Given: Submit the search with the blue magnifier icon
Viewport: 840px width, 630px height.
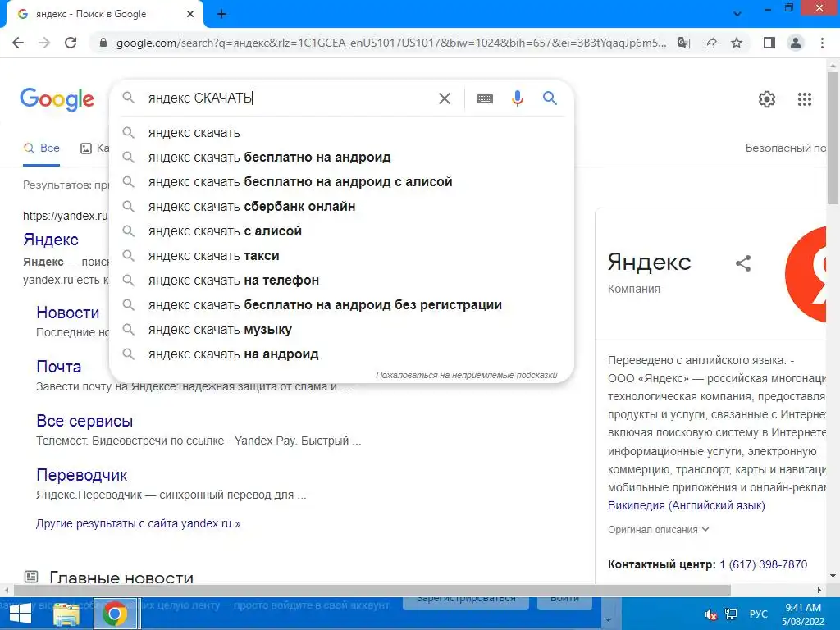Looking at the screenshot, I should click(x=550, y=98).
